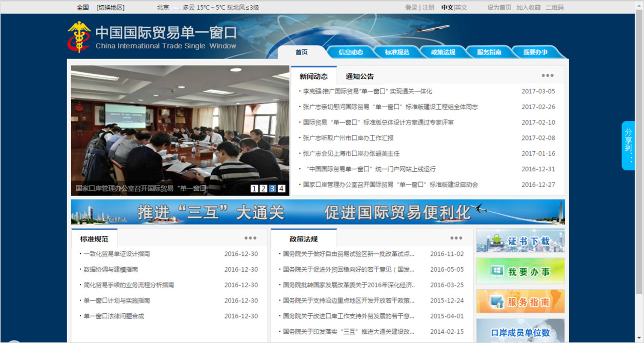This screenshot has width=644, height=343.
Task: Open the 分享到 share side tab
Action: click(629, 146)
